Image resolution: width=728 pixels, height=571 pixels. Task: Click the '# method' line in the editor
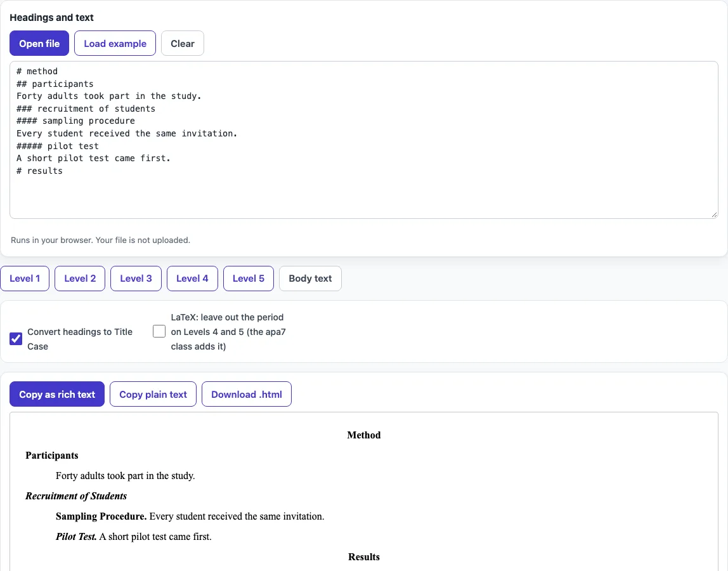(37, 71)
